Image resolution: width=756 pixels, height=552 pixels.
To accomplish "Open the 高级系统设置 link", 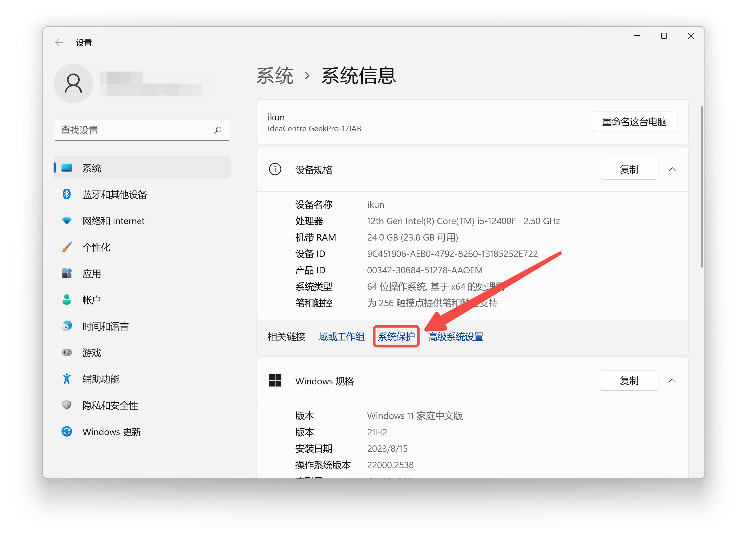I will (456, 337).
